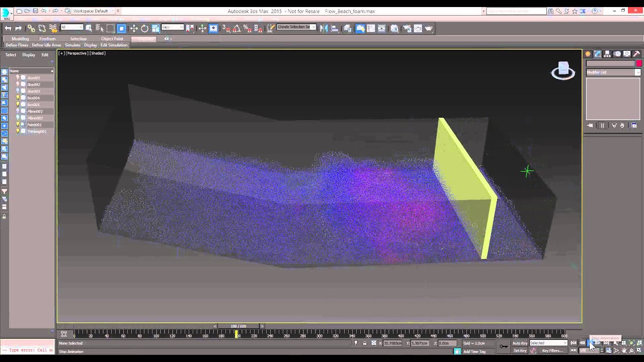Click the X coordinate input field

point(392,343)
